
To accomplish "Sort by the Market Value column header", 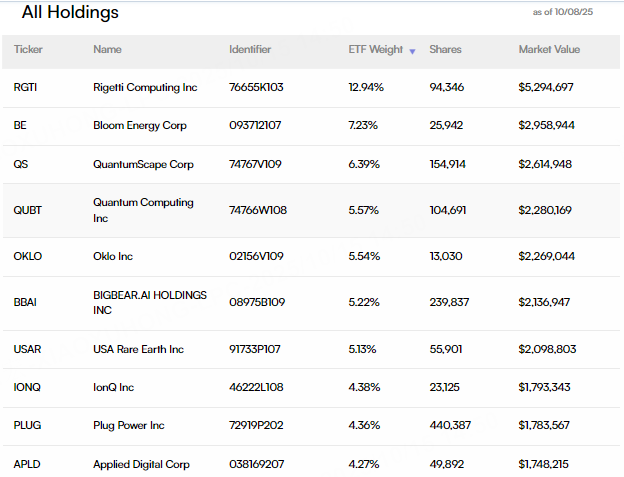I will [549, 49].
